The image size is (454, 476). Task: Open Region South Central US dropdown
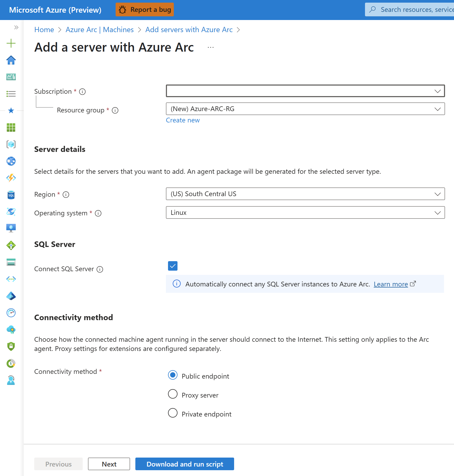pyautogui.click(x=305, y=194)
